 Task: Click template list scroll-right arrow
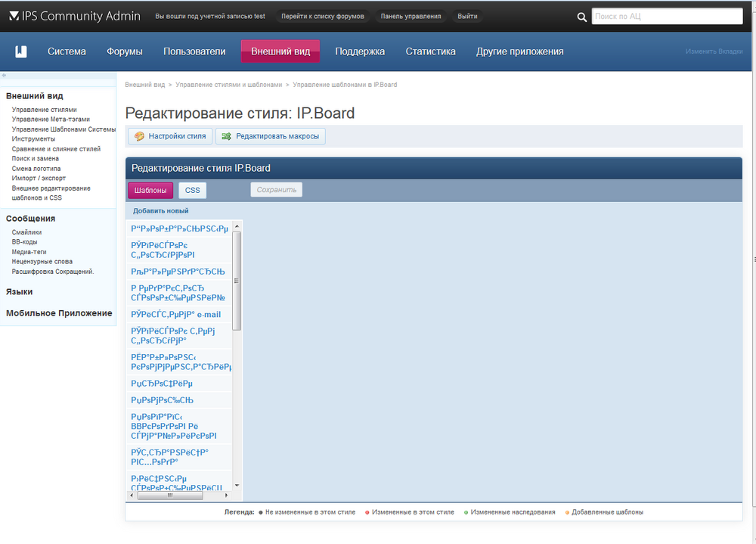227,496
